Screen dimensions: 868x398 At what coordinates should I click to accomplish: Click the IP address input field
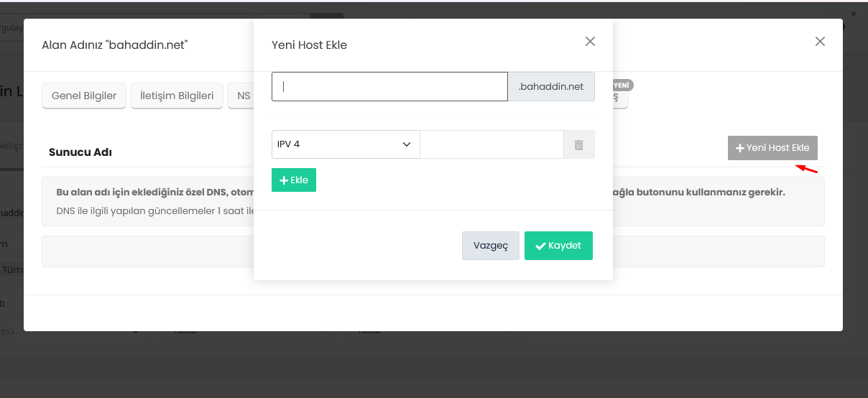[x=491, y=144]
